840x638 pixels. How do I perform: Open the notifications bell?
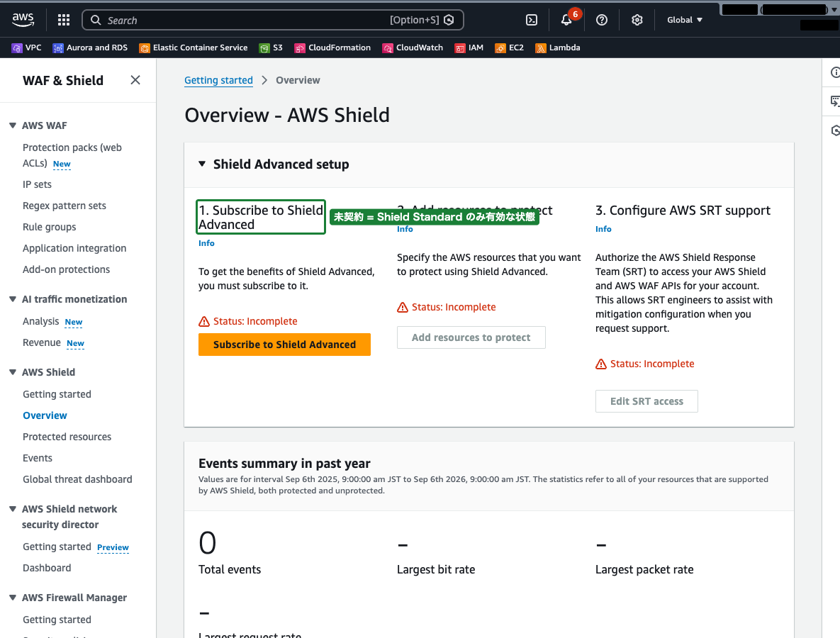[x=566, y=20]
